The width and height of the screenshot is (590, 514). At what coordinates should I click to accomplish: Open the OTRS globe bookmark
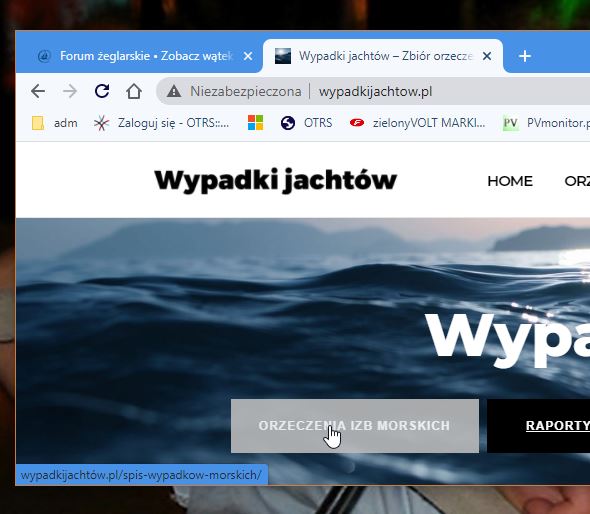point(306,123)
